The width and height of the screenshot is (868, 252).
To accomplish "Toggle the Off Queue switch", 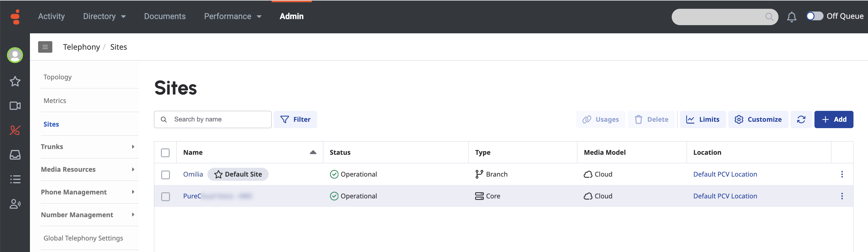I will point(814,16).
